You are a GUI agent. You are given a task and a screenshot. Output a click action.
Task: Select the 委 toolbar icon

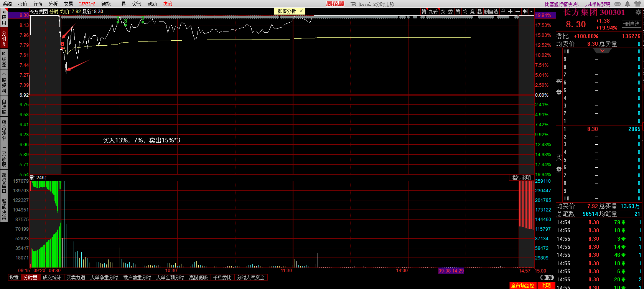point(450,12)
